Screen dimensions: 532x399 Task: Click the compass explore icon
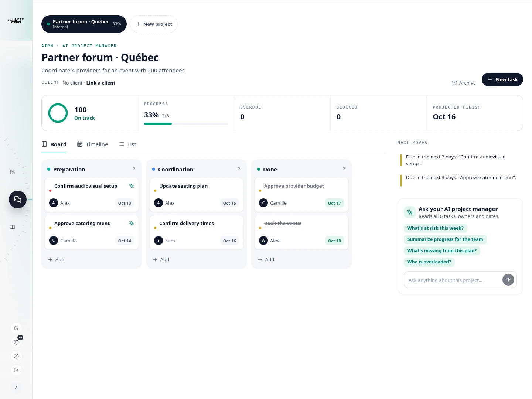click(16, 356)
